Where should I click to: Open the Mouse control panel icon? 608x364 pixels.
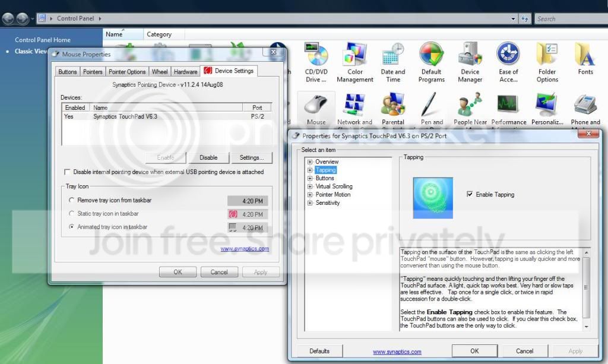[316, 109]
